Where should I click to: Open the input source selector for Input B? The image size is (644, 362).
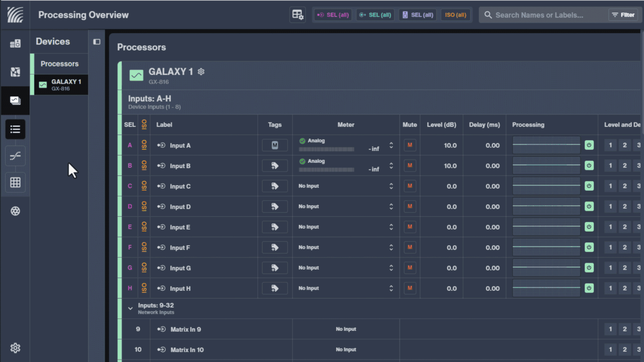391,166
